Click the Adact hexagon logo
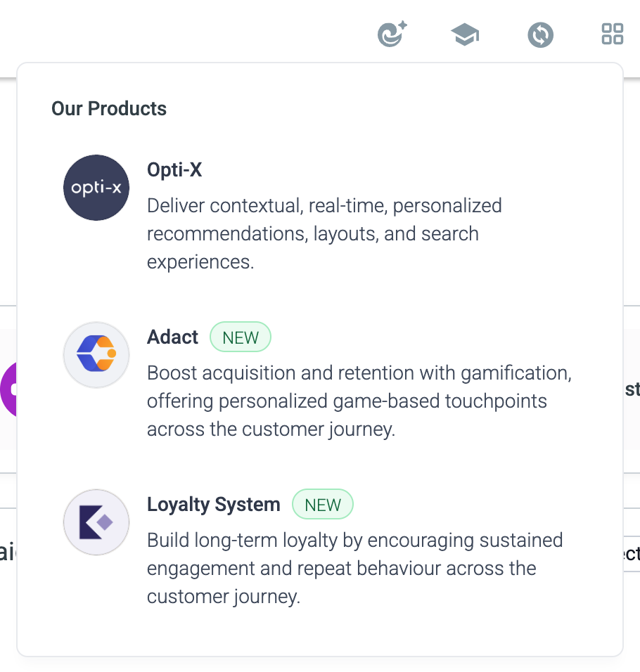This screenshot has height=672, width=640. click(96, 355)
